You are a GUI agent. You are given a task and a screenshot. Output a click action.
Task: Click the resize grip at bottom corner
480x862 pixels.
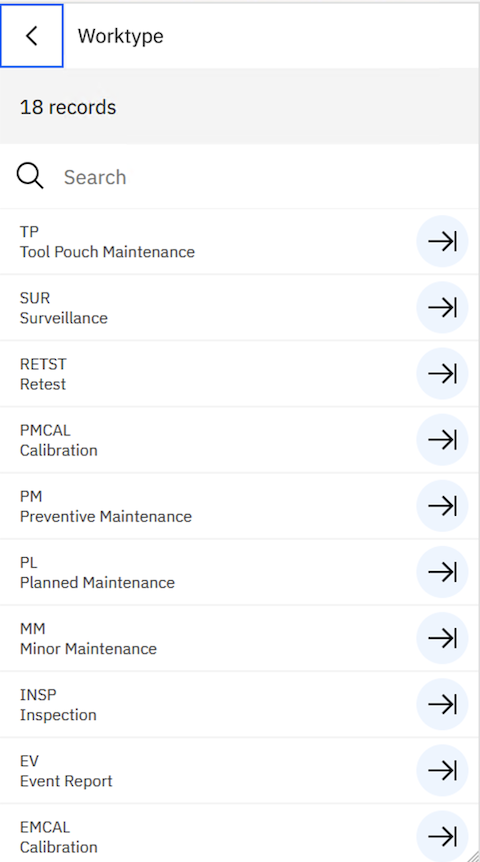pyautogui.click(x=473, y=855)
